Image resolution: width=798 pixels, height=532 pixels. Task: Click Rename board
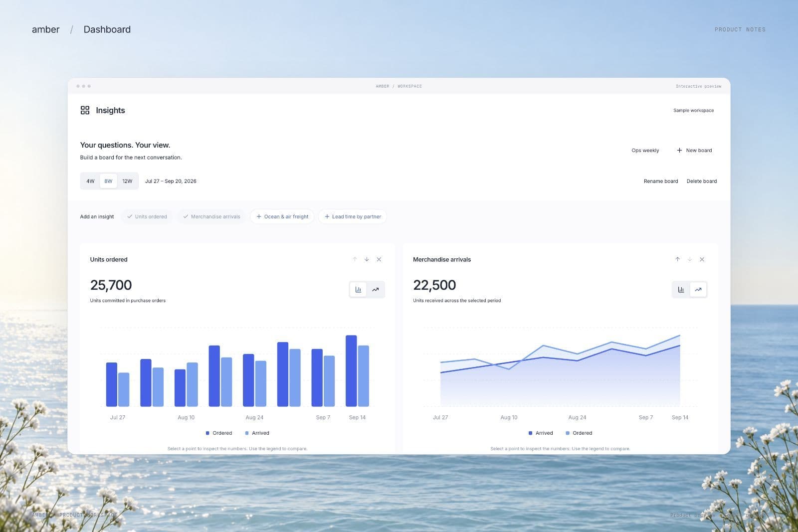click(x=661, y=181)
